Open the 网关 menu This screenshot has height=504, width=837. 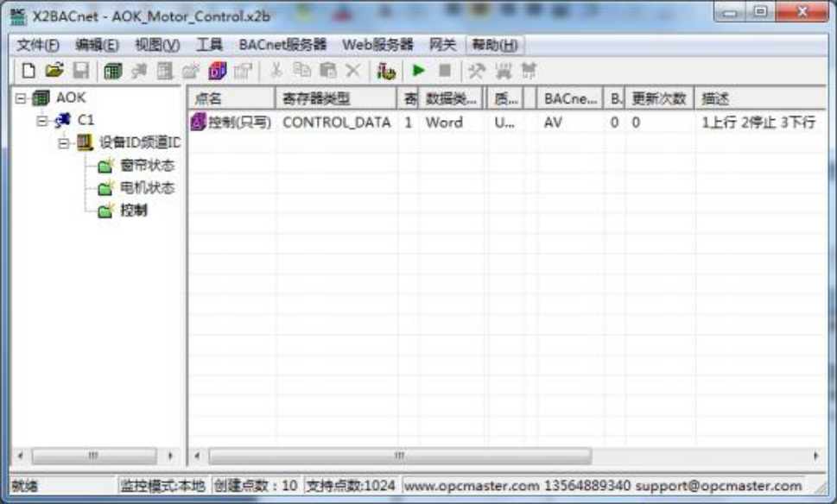pos(442,45)
